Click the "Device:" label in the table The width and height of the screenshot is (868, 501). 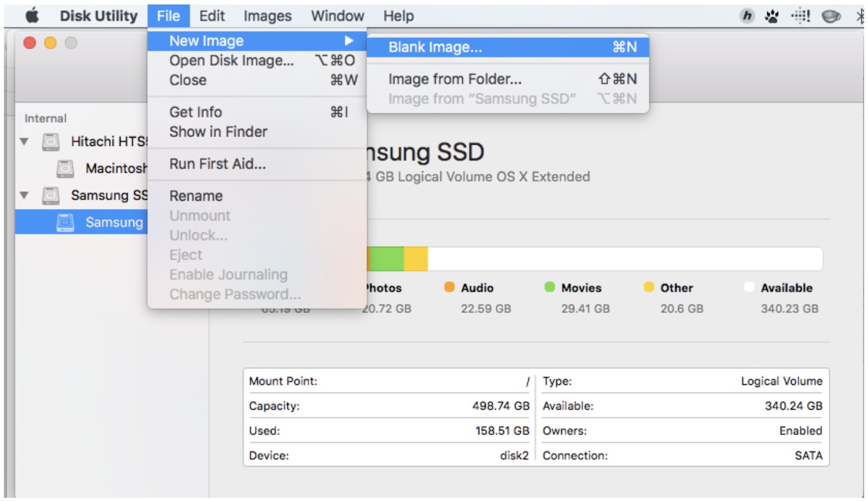[x=269, y=456]
